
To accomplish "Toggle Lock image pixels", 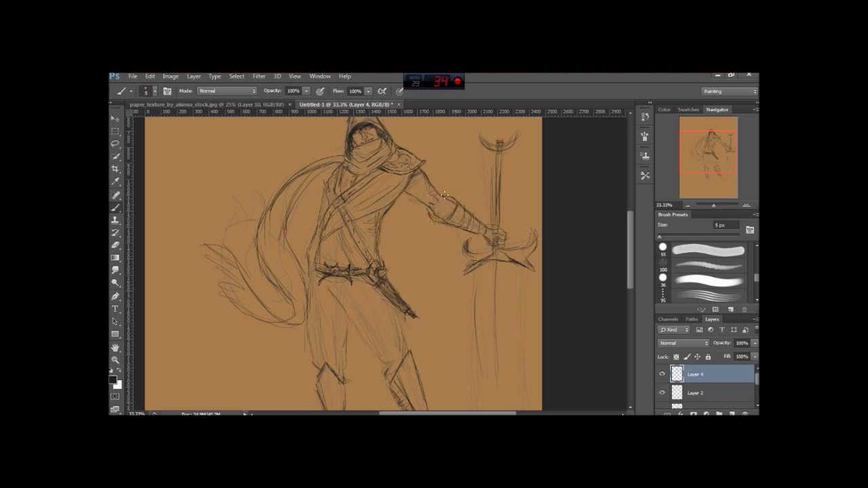I will [x=687, y=357].
